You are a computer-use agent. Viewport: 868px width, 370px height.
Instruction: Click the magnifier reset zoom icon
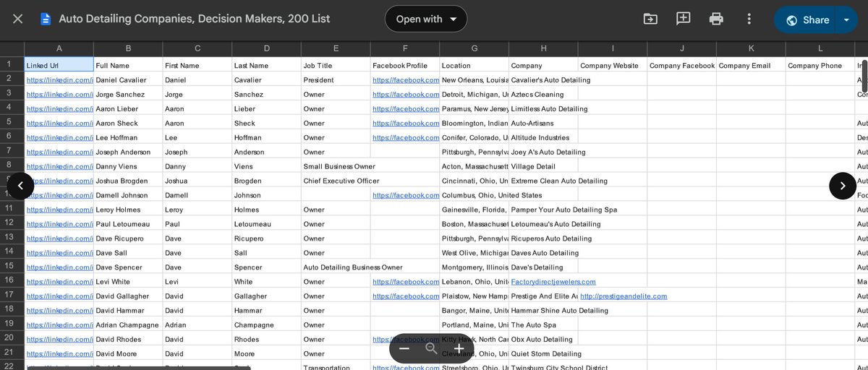tap(432, 348)
